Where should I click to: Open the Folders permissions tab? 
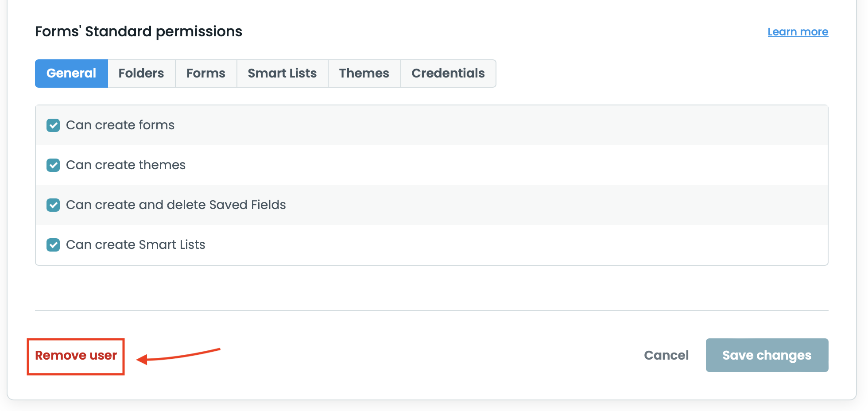[141, 74]
